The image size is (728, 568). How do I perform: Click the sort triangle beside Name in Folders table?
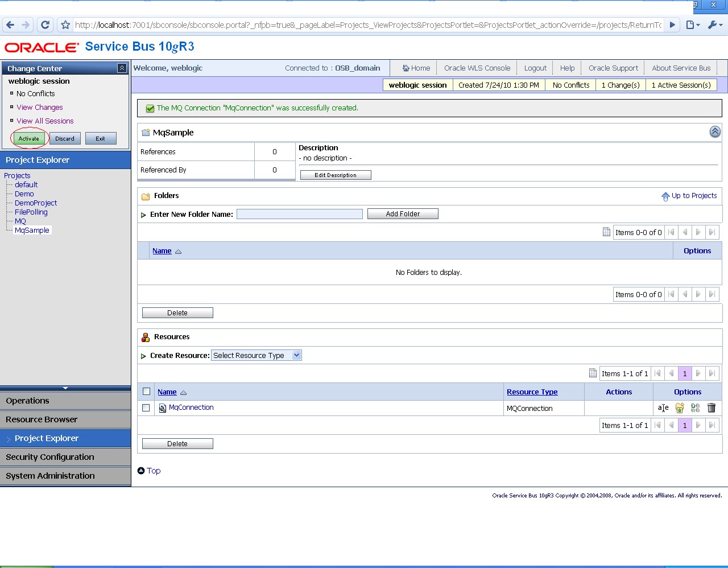pyautogui.click(x=178, y=251)
